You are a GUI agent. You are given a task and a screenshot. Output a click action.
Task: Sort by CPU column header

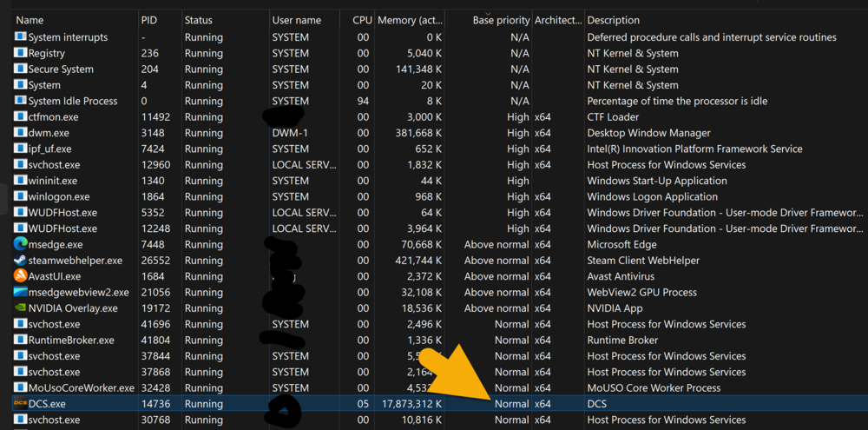[361, 21]
